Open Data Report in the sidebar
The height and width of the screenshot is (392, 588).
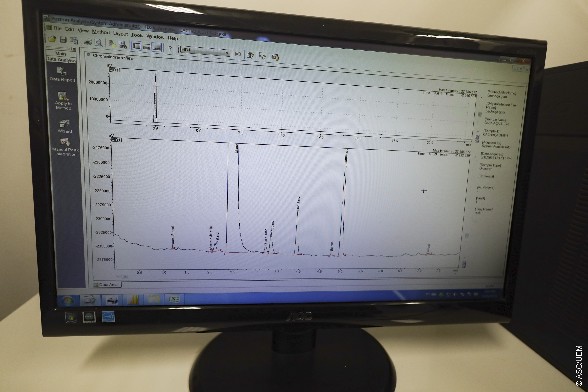[62, 75]
